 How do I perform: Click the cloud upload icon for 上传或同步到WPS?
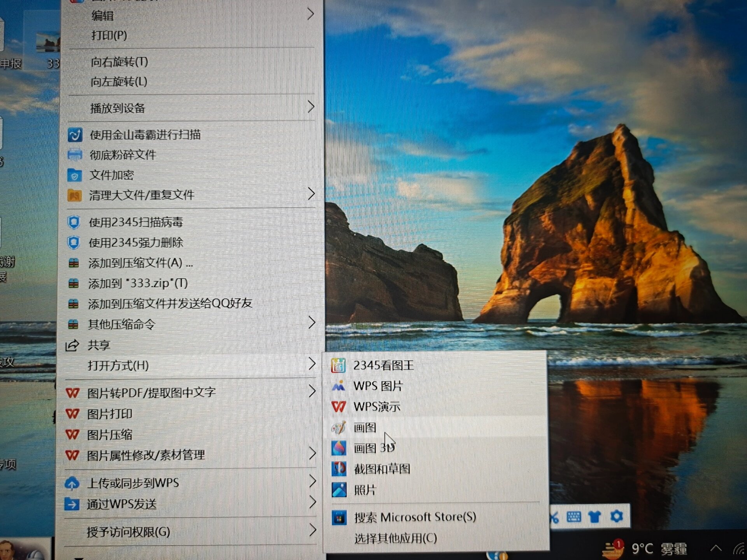click(72, 483)
